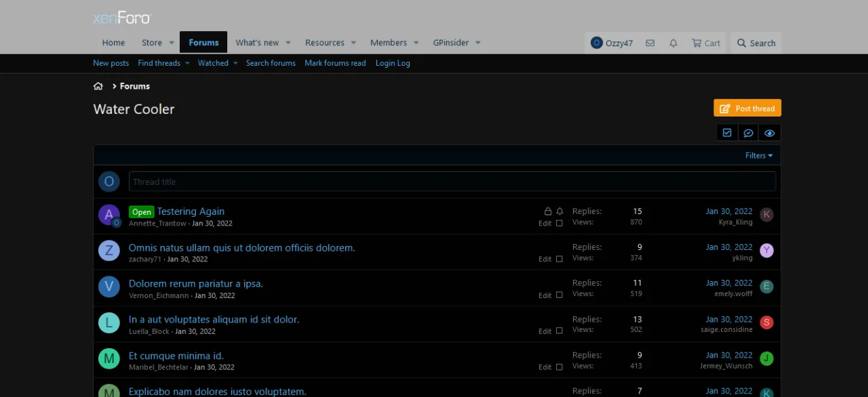
Task: Check the box for Testering Again thread
Action: pyautogui.click(x=559, y=223)
